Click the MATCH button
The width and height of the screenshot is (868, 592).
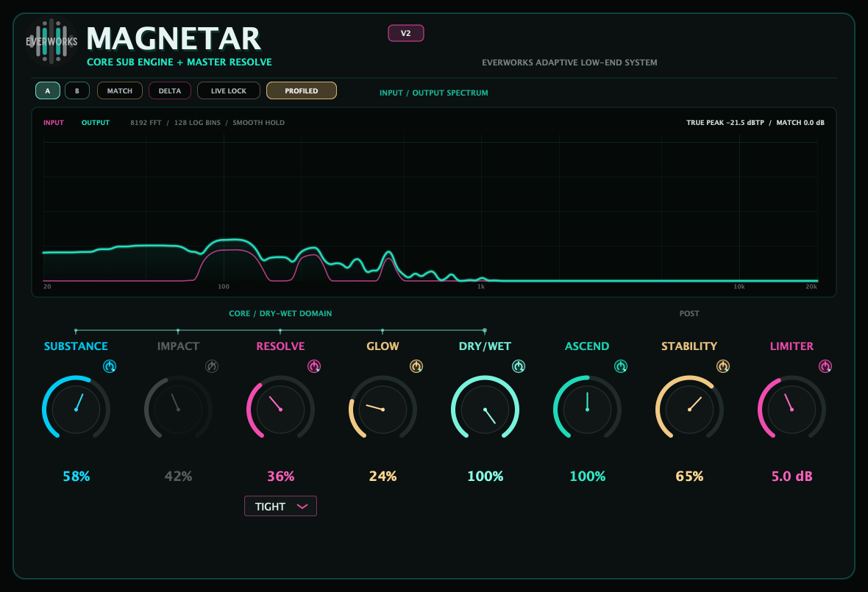click(120, 90)
